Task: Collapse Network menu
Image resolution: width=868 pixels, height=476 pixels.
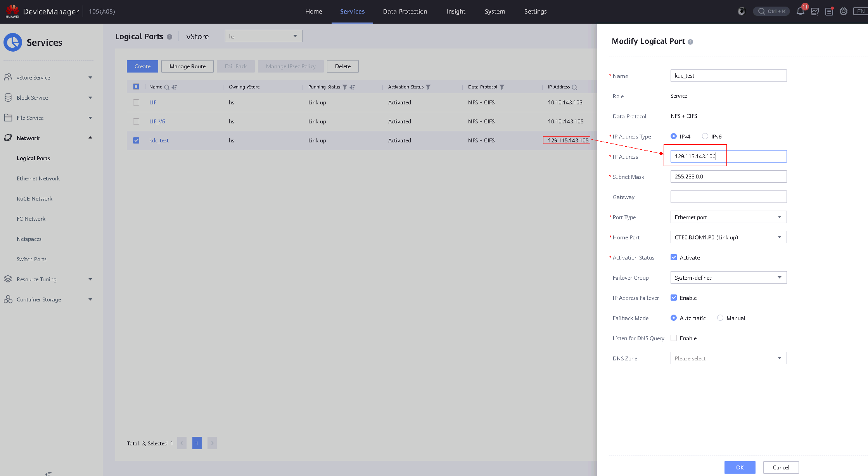Action: coord(90,138)
